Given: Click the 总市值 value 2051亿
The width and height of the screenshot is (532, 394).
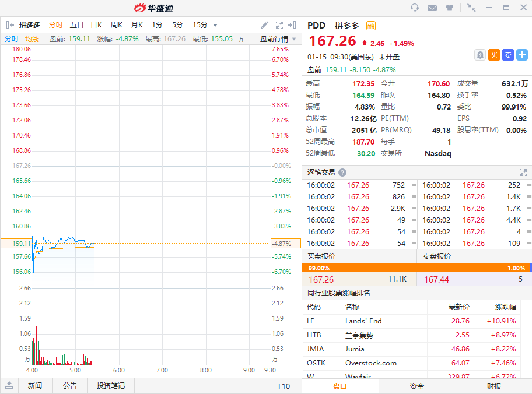Looking at the screenshot, I should [364, 130].
